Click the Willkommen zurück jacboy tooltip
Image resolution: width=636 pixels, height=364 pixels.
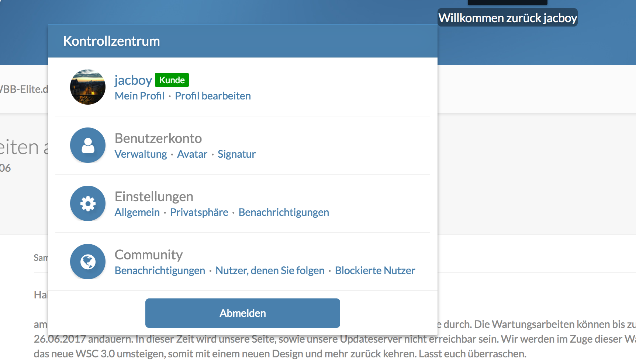point(508,18)
